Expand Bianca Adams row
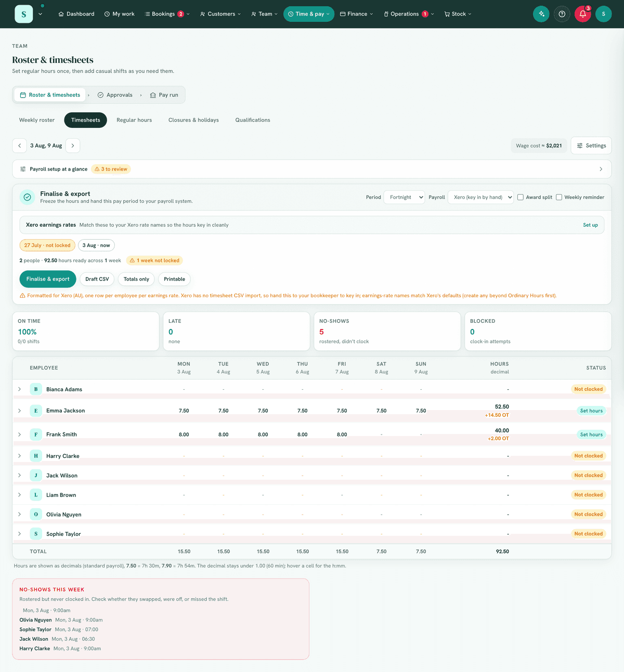Viewport: 624px width, 672px height. (20, 389)
